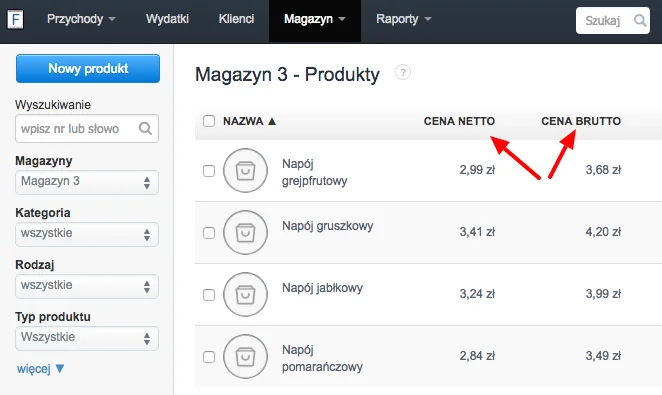Click the gross price 3,68 zł
The image size is (662, 395).
(x=603, y=170)
